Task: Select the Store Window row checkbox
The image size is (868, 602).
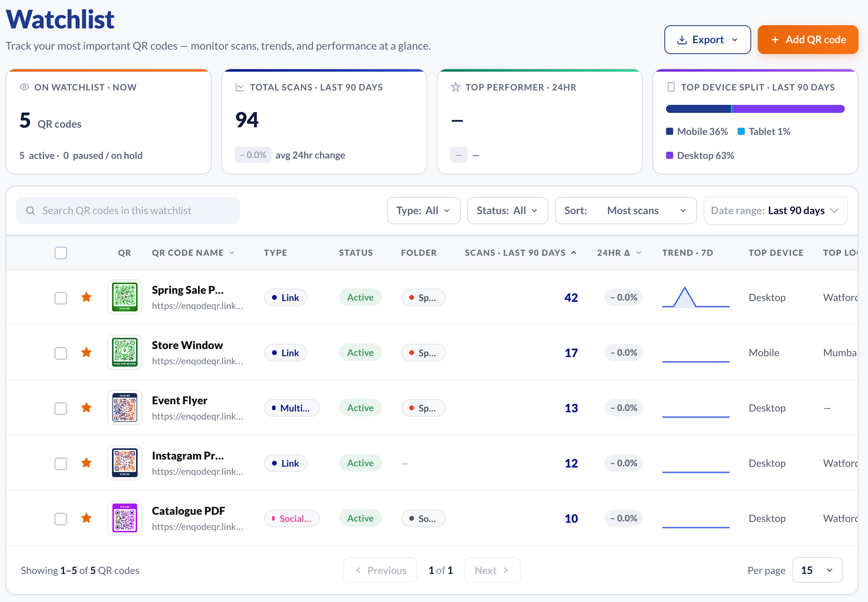Action: coord(61,353)
